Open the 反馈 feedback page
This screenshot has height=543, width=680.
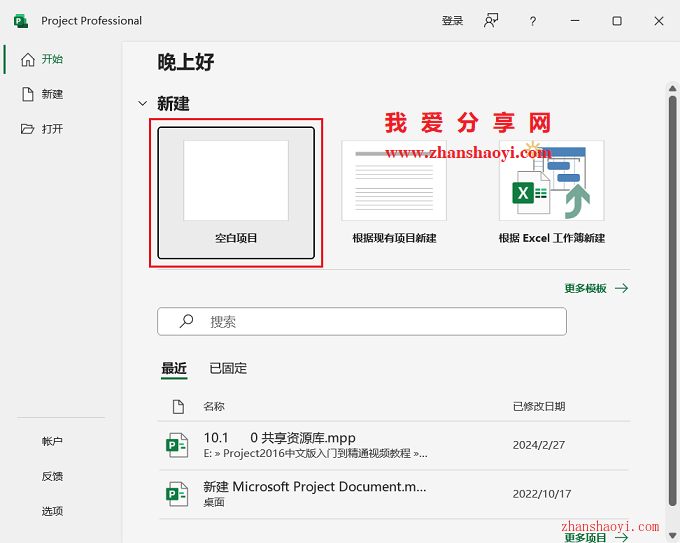[x=52, y=476]
